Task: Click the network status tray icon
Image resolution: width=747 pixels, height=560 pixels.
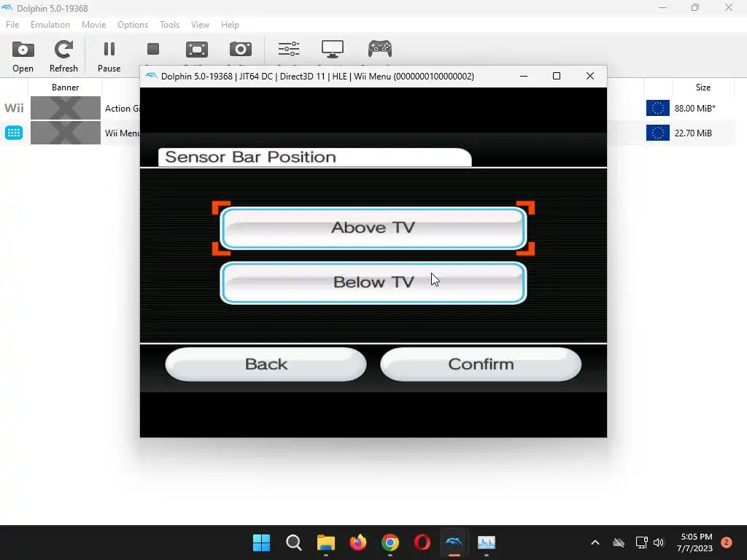Action: coord(641,542)
